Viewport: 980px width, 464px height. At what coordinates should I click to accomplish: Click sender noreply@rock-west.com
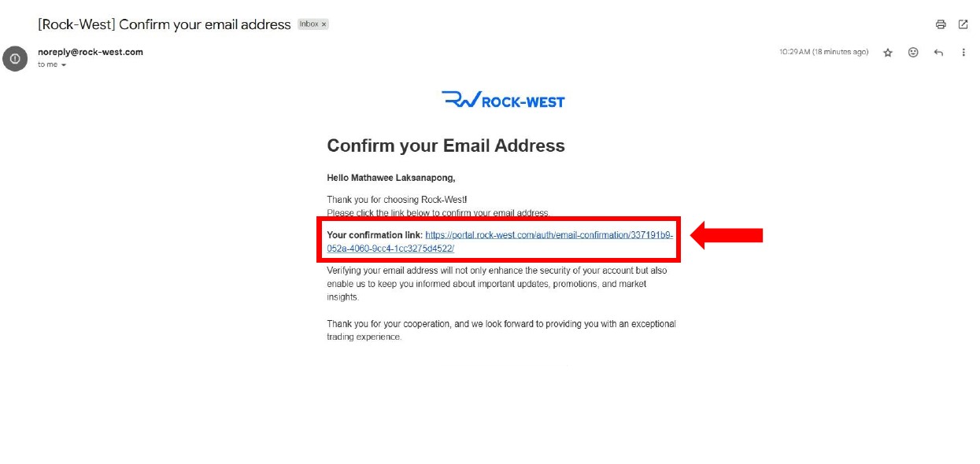pos(91,52)
